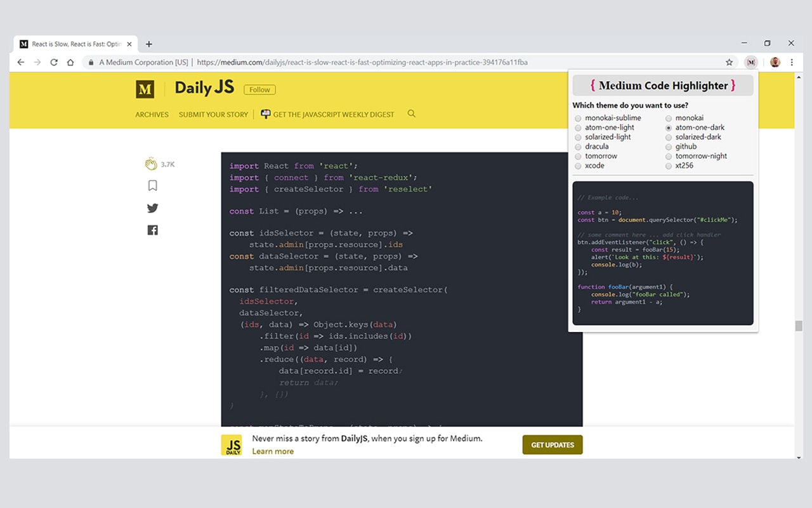This screenshot has width=812, height=508.
Task: Click the SUBMIT YOUR STORY menu item
Action: (x=213, y=114)
